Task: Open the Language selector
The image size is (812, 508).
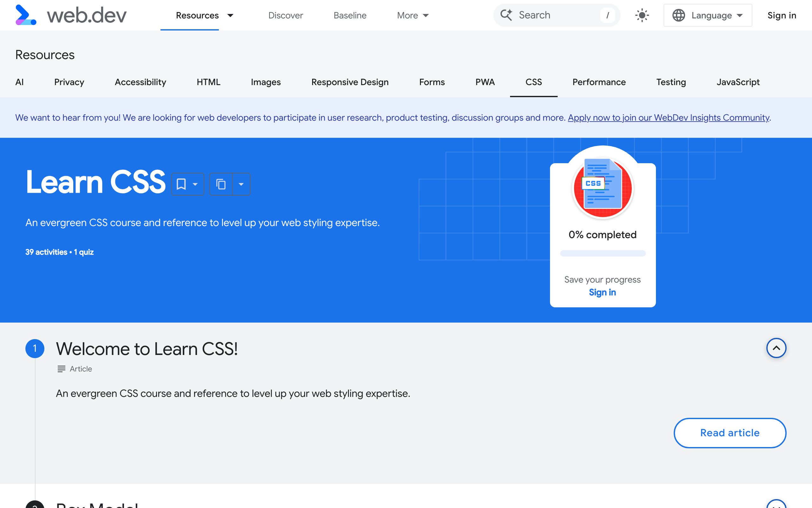Action: [707, 16]
